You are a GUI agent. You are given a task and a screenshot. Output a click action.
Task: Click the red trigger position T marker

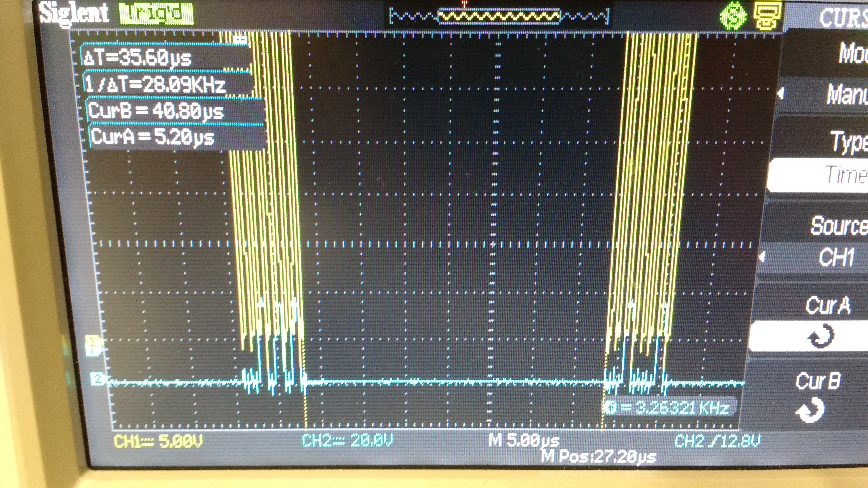[x=465, y=4]
